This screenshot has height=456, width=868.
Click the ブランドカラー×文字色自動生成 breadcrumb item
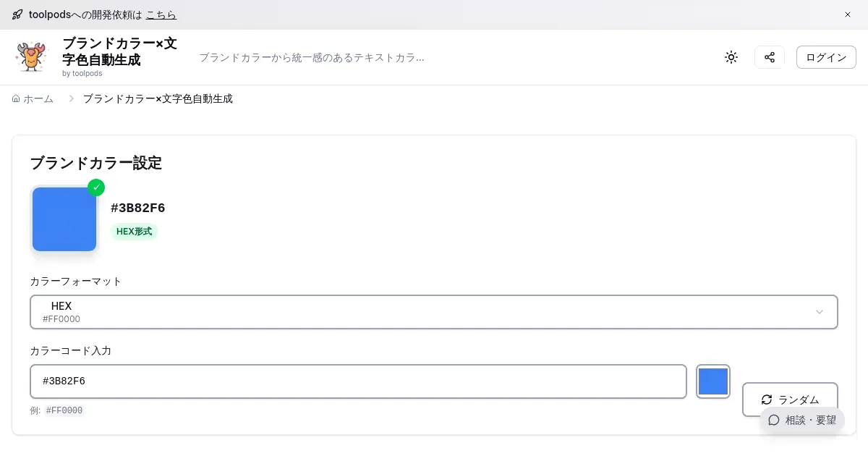click(158, 99)
